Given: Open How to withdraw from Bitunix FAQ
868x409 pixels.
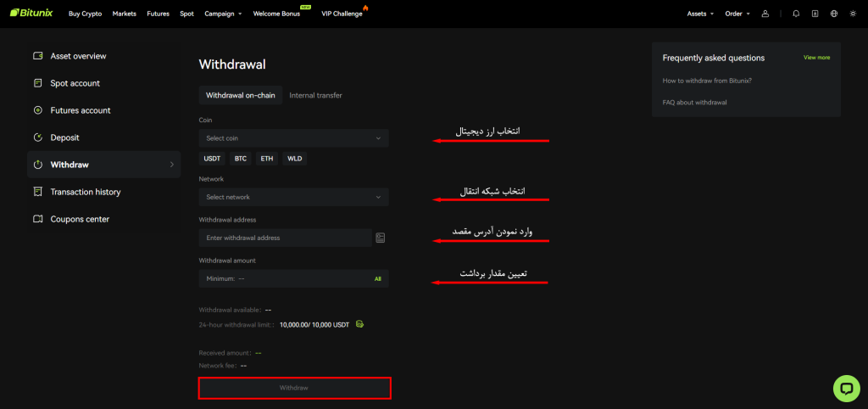Looking at the screenshot, I should [x=707, y=81].
